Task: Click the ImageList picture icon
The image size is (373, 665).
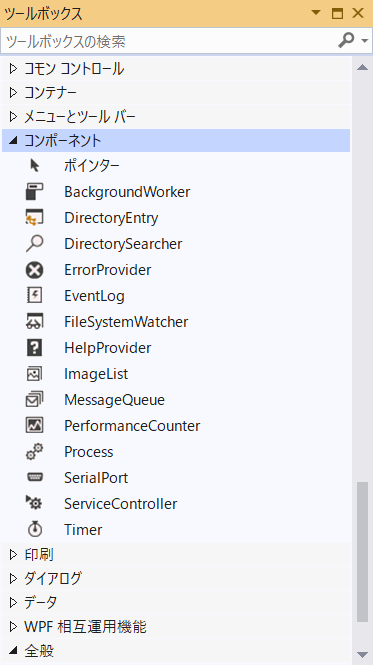Action: click(34, 374)
